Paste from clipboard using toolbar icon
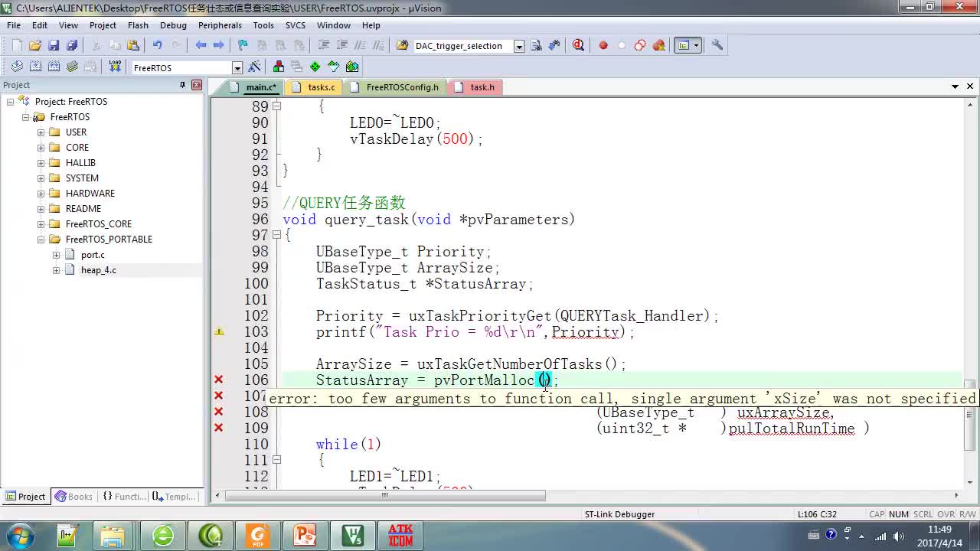Image resolution: width=980 pixels, height=551 pixels. tap(133, 46)
